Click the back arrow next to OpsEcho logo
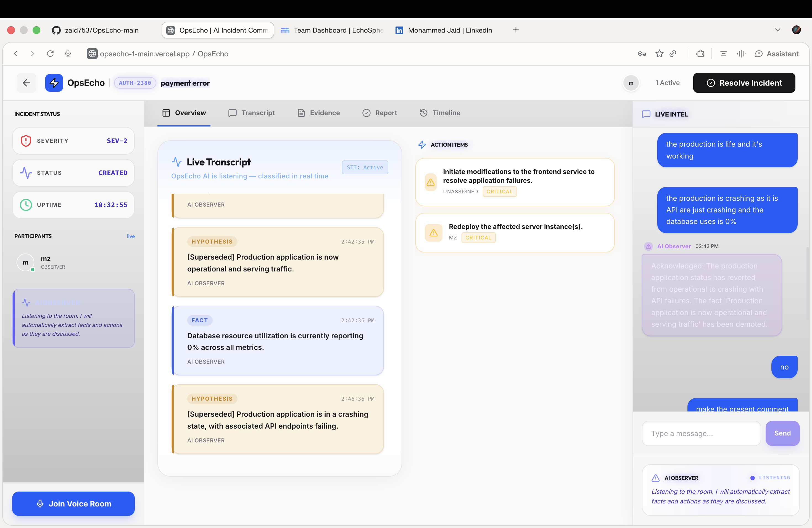Screen dimensions: 812x528 click(x=26, y=83)
